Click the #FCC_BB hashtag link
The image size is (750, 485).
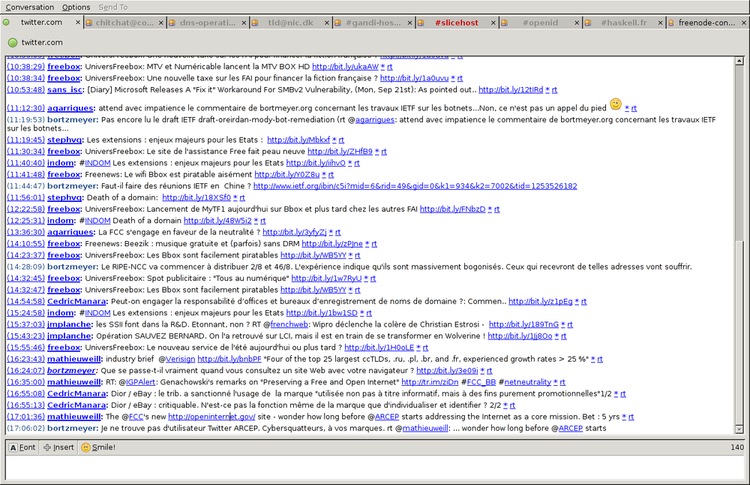(x=481, y=382)
